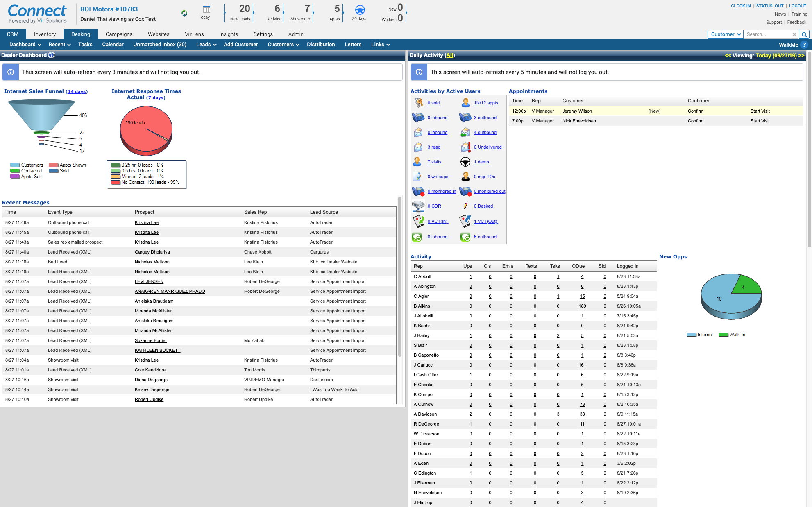Click the network server icon next to 0 CDR

[x=418, y=206]
